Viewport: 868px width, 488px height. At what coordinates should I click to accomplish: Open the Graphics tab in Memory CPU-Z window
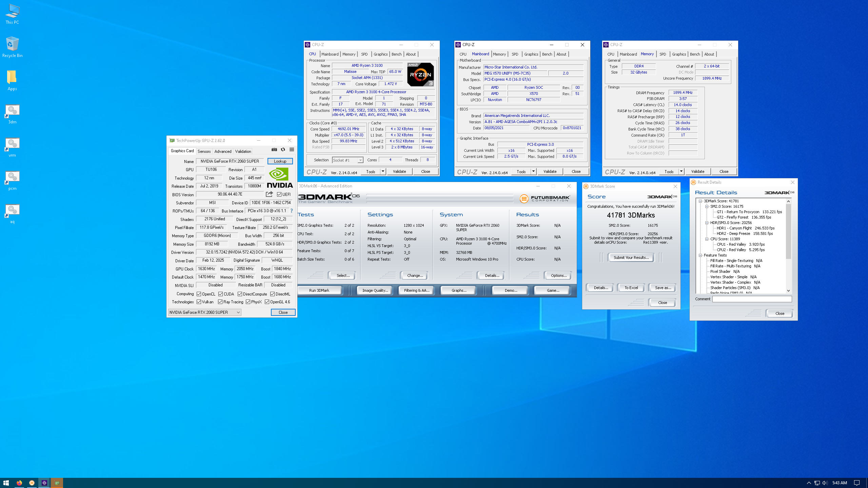pyautogui.click(x=679, y=54)
